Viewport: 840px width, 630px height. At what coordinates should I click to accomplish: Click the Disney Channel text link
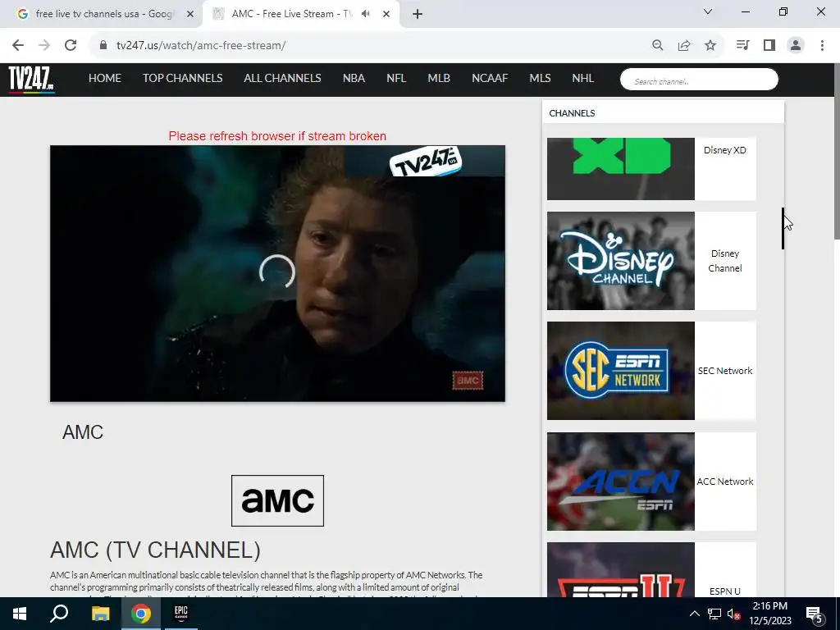tap(725, 261)
